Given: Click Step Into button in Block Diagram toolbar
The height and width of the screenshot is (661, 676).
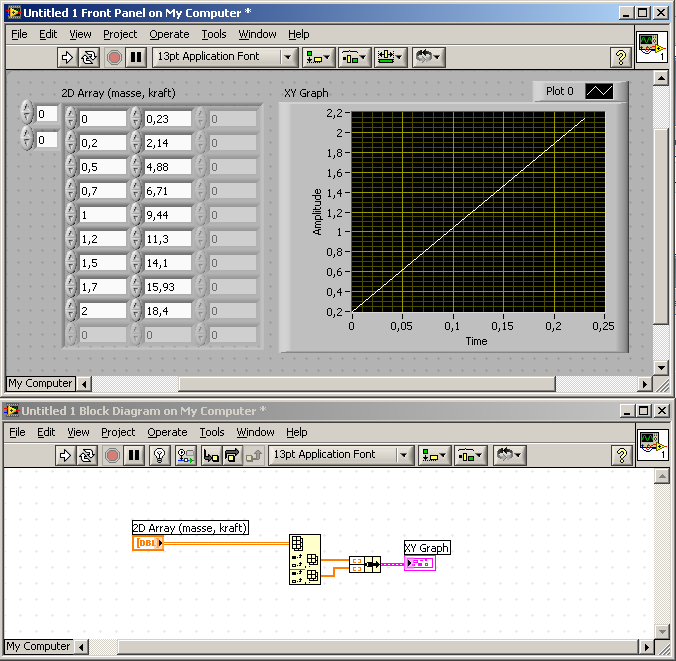Looking at the screenshot, I should tap(211, 455).
